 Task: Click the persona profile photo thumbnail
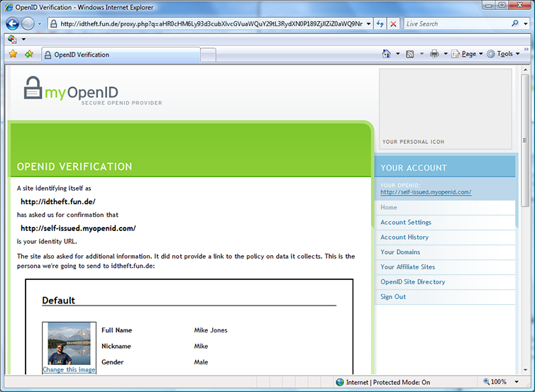pos(69,344)
